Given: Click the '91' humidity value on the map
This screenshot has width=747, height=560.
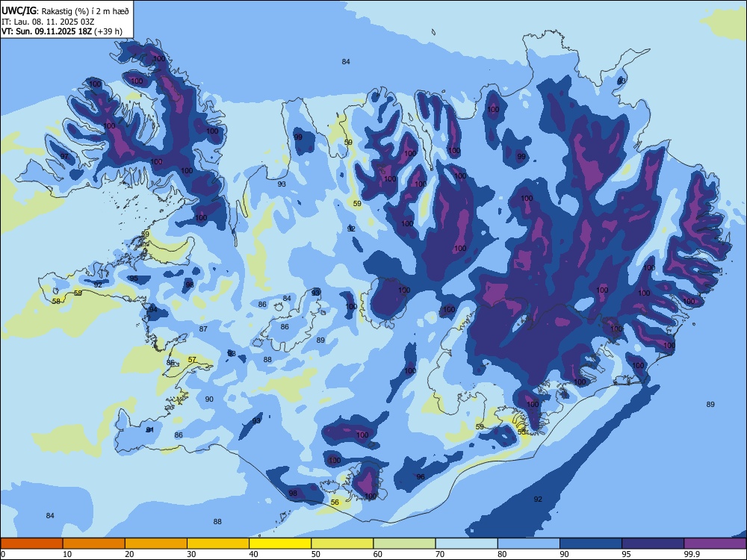Looking at the screenshot, I should click(150, 429).
